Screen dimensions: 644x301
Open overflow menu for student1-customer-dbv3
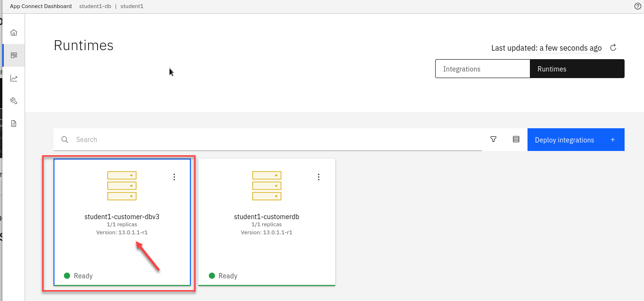pyautogui.click(x=174, y=177)
